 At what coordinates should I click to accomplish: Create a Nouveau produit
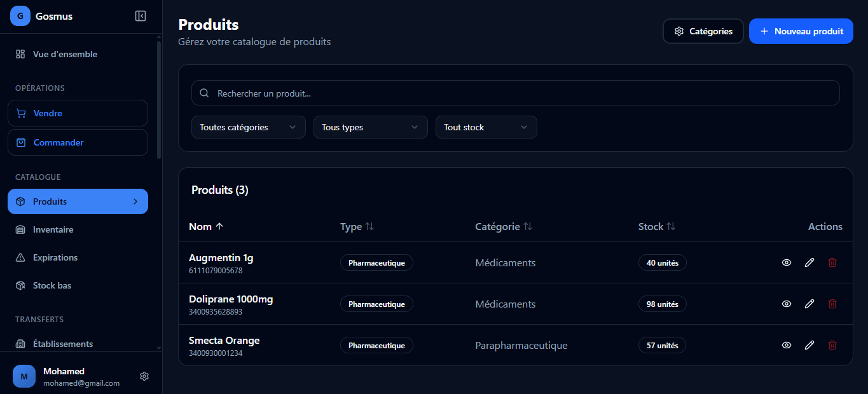click(801, 31)
